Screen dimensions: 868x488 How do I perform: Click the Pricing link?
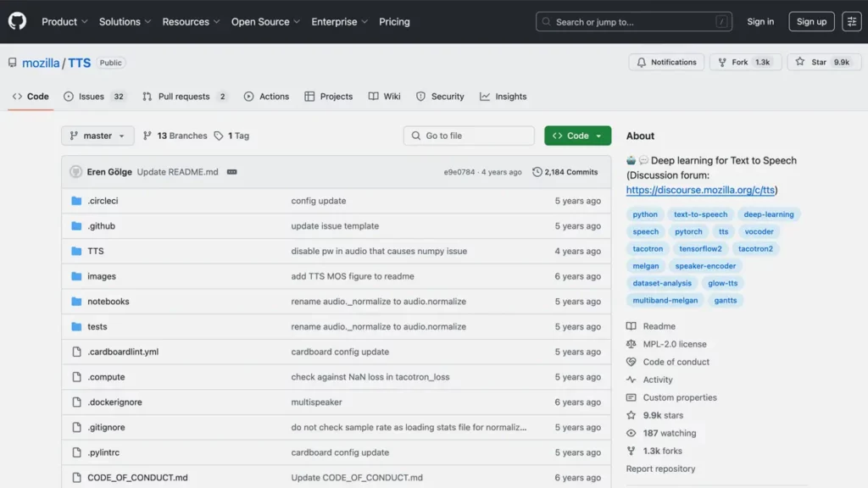pos(394,21)
